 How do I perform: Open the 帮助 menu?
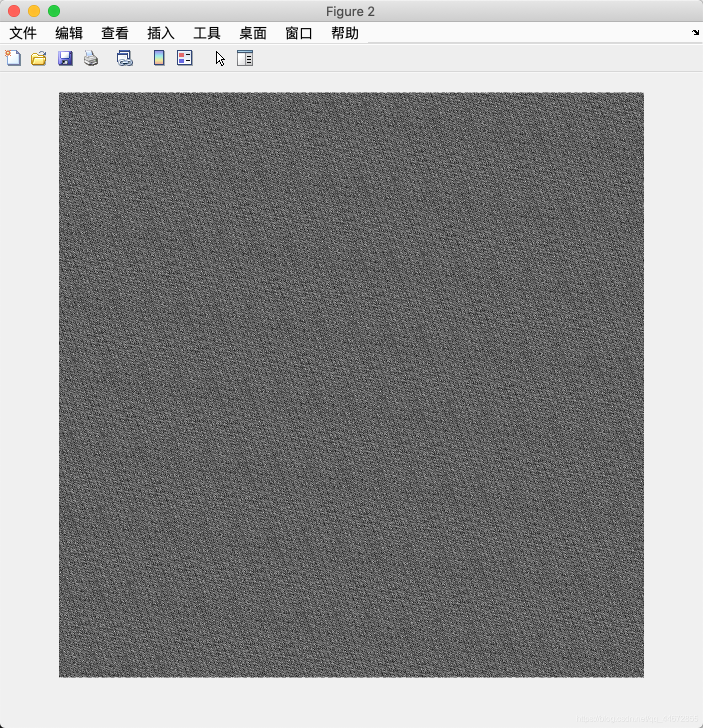pos(345,33)
